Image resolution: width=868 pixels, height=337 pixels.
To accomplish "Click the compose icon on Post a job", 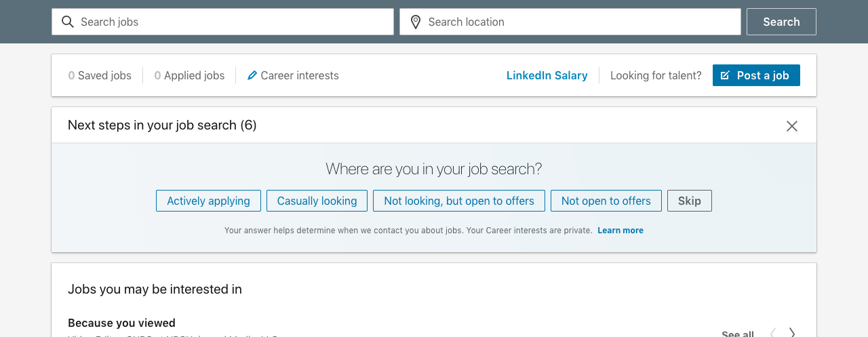I will [725, 75].
